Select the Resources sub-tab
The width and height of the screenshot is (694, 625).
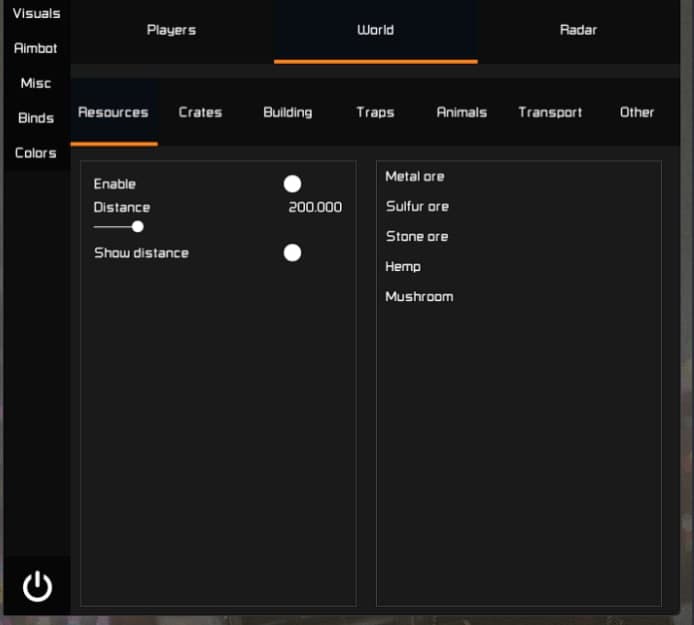(114, 112)
